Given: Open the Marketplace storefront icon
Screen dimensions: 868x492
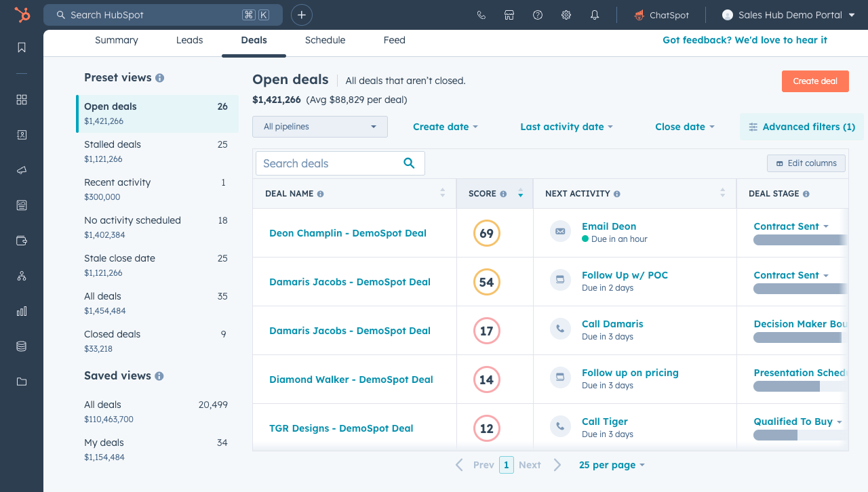Looking at the screenshot, I should tap(509, 15).
